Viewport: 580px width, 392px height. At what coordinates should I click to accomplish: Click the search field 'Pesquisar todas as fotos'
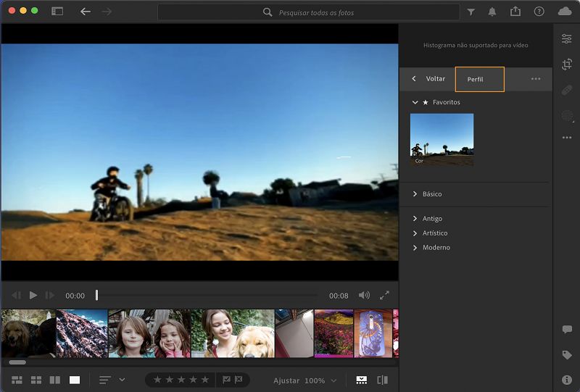(x=309, y=12)
